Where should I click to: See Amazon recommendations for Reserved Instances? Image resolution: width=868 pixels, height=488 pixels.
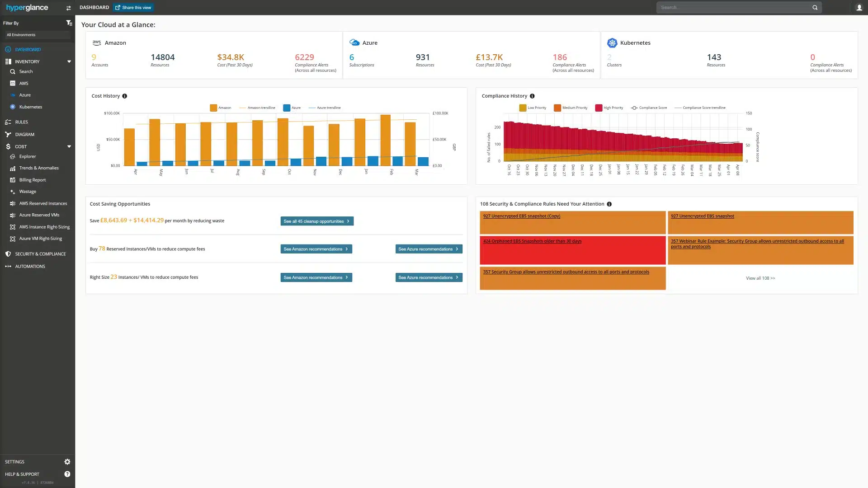click(x=316, y=249)
